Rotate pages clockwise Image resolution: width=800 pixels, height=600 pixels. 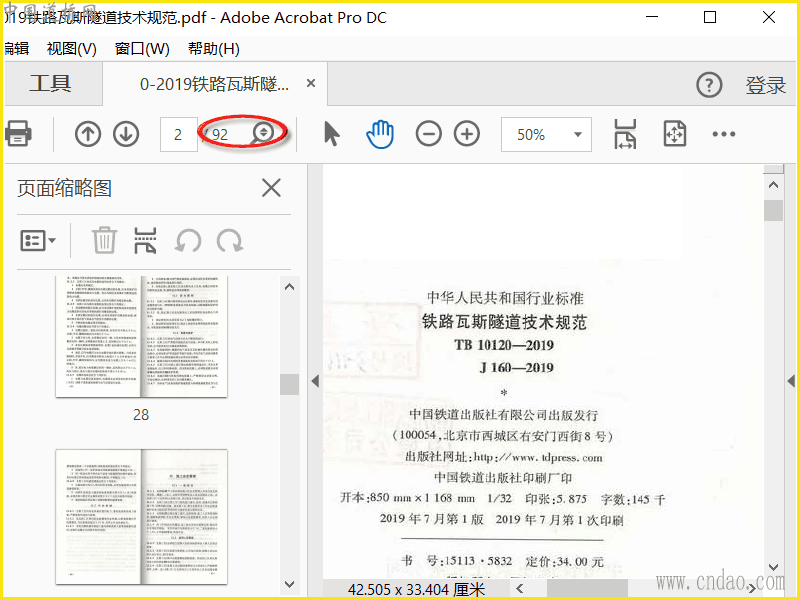tap(230, 241)
